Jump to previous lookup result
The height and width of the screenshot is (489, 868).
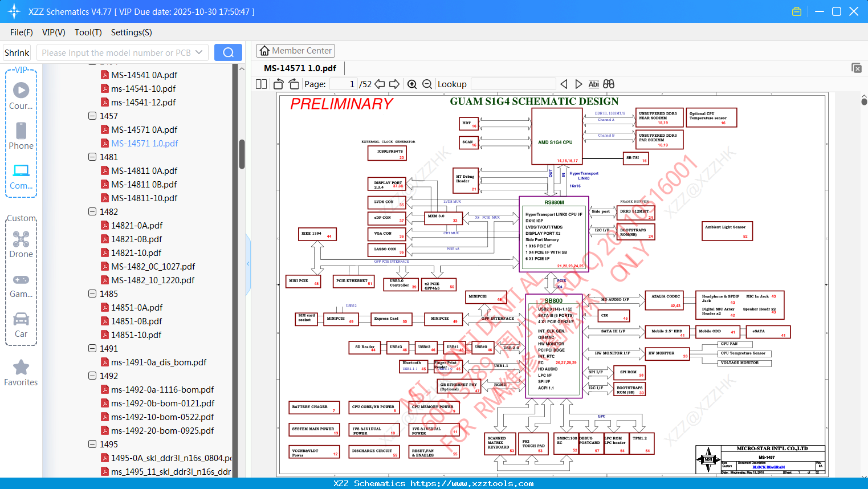pyautogui.click(x=564, y=84)
